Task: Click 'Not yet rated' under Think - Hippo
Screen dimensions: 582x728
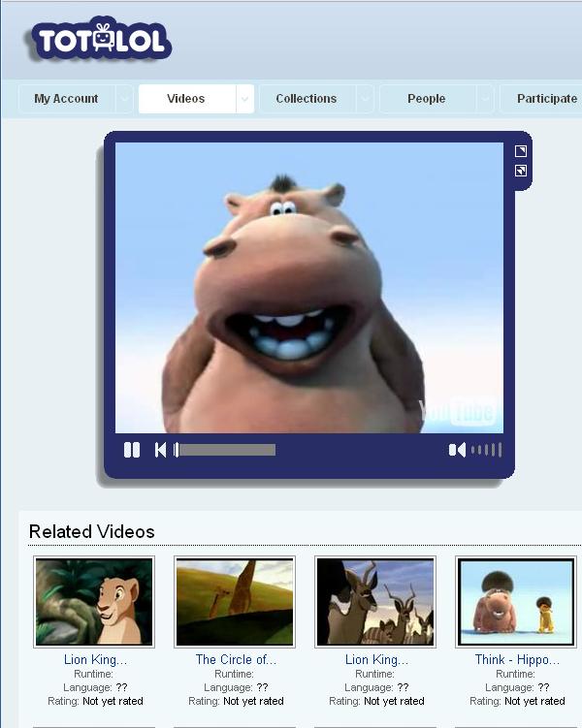Action: 534,701
